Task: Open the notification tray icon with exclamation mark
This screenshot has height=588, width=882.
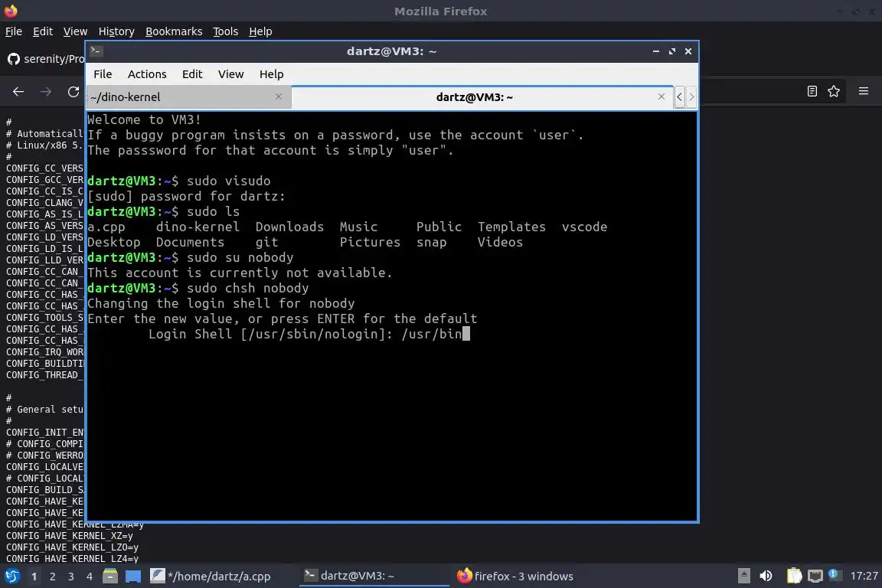Action: pos(835,574)
